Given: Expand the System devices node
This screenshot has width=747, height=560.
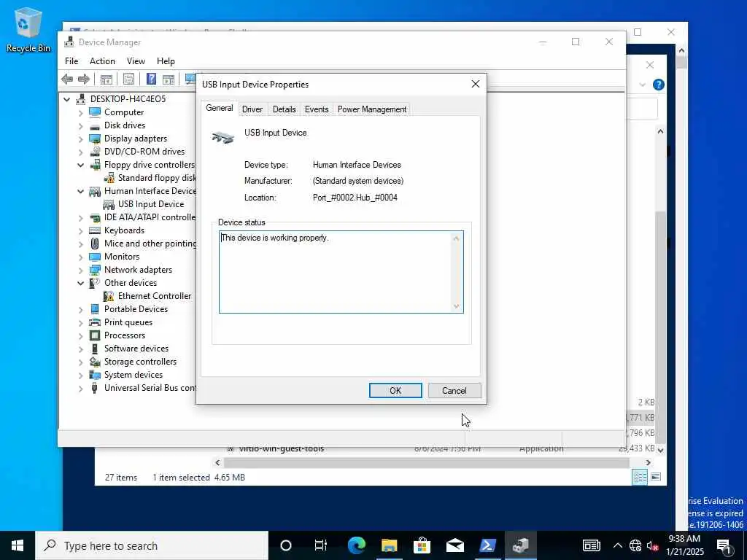Looking at the screenshot, I should click(x=81, y=376).
